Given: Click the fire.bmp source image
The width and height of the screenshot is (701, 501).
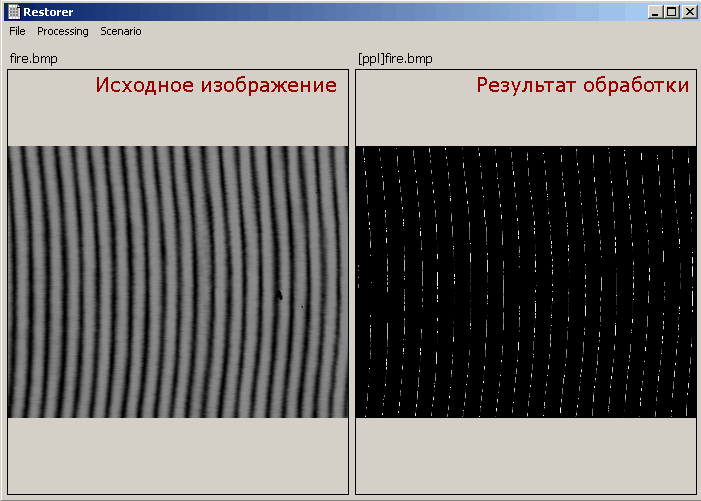Looking at the screenshot, I should [x=178, y=282].
